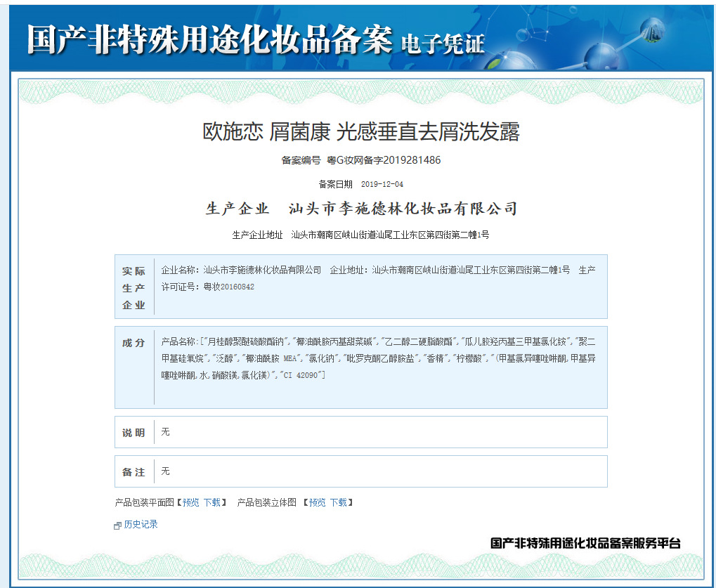Download the 产品包装立体图 file
The height and width of the screenshot is (588, 716).
click(x=339, y=502)
